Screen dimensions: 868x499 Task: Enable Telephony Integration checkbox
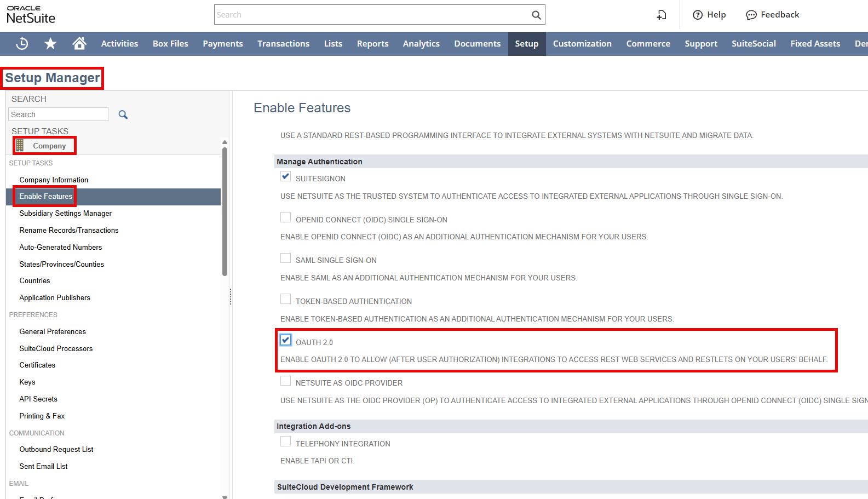(285, 441)
